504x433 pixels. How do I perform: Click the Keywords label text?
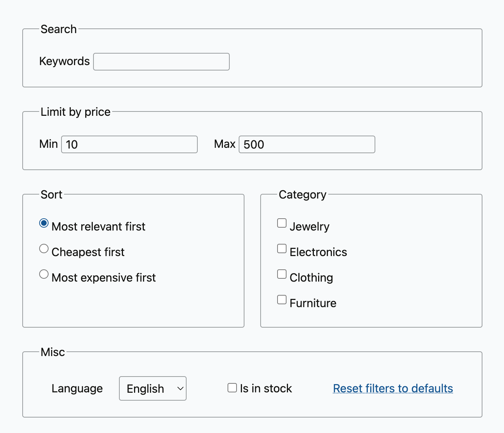coord(64,61)
